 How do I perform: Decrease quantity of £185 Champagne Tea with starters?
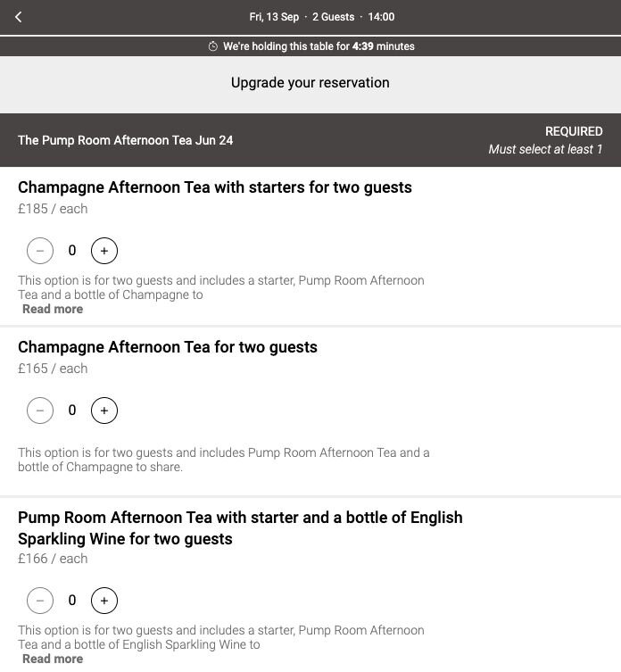[40, 251]
